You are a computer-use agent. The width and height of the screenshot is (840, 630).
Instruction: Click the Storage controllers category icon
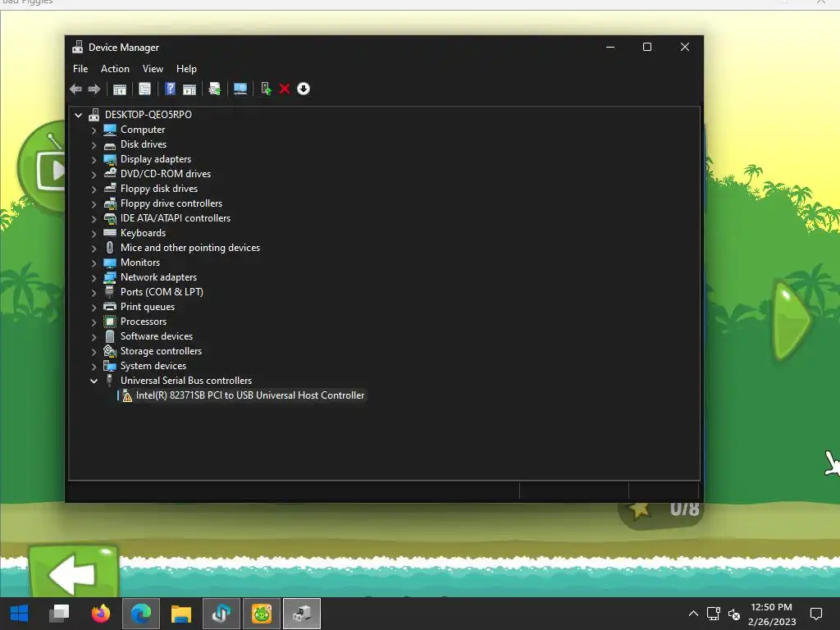(110, 351)
